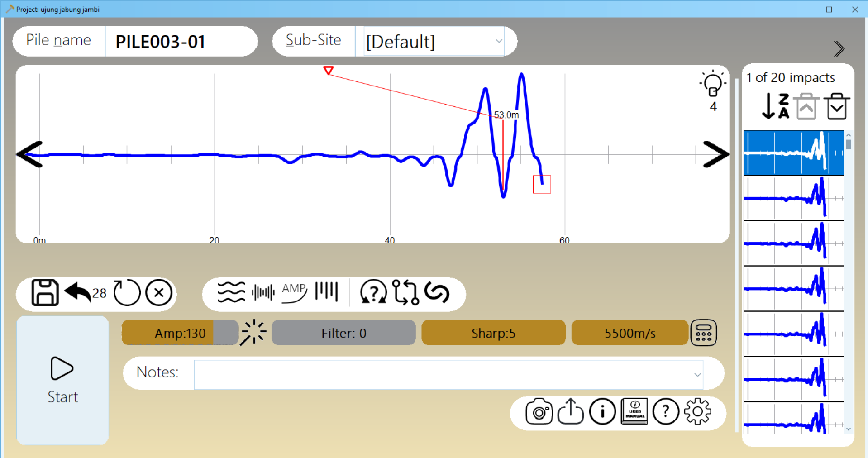Click the AMP amplification icon

pos(294,292)
